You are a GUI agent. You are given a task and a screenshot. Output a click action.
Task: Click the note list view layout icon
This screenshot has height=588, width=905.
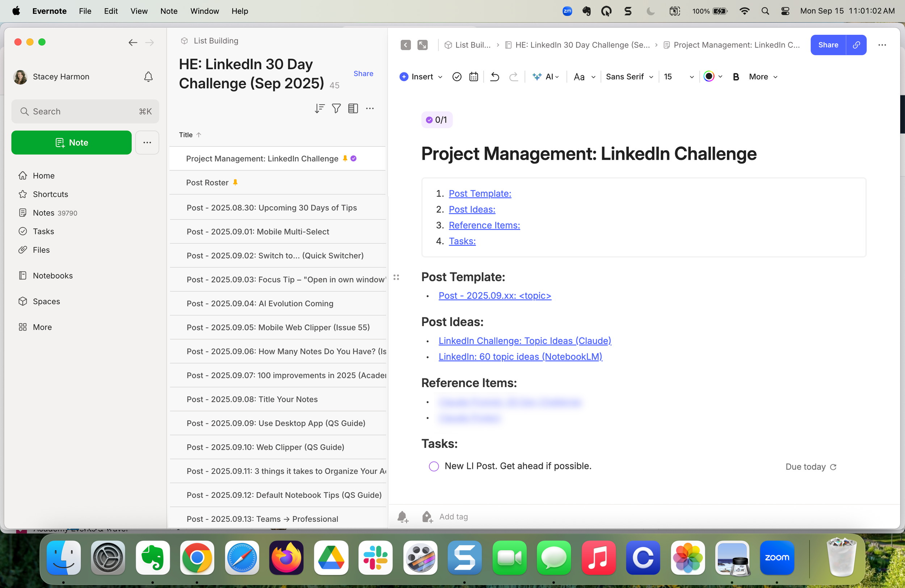tap(353, 109)
